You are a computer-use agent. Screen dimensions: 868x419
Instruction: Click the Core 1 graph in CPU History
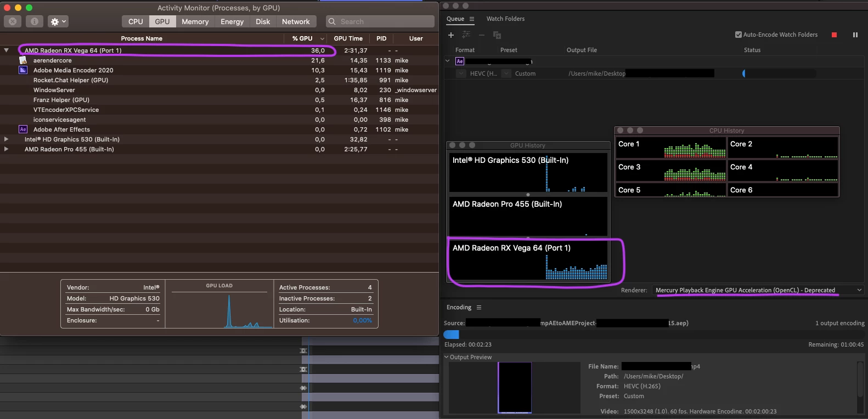671,147
